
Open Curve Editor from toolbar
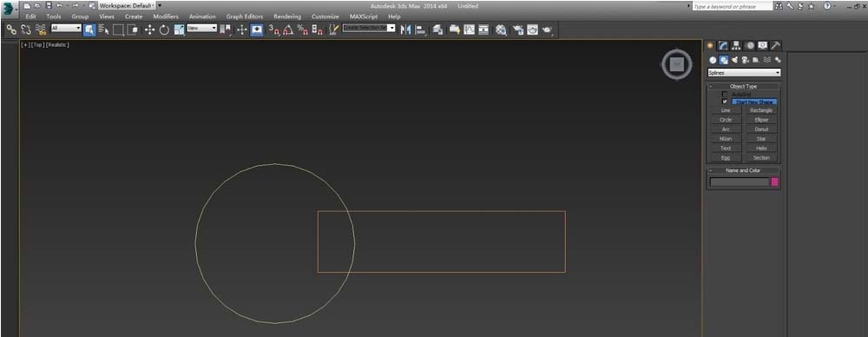[469, 30]
